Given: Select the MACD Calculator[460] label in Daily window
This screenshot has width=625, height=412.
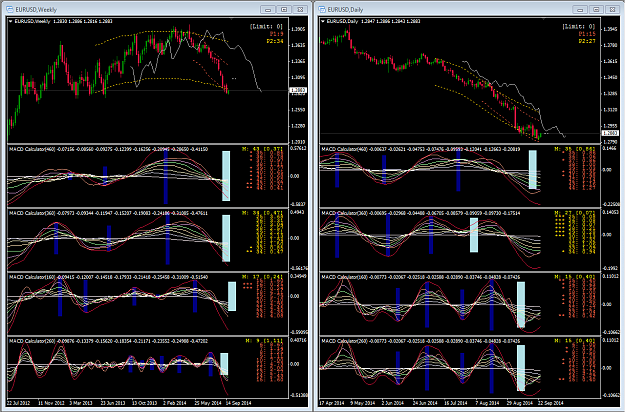Looking at the screenshot, I should click(x=344, y=149).
